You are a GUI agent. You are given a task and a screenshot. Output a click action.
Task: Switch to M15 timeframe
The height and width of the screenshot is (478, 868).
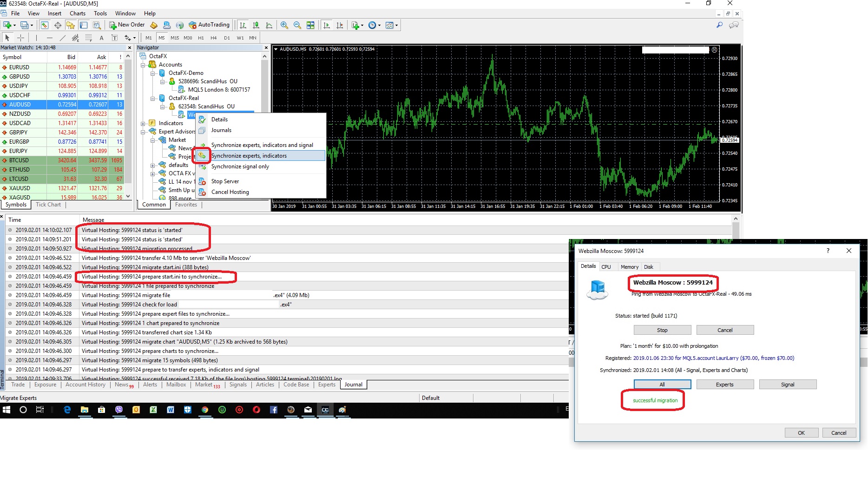coord(175,38)
